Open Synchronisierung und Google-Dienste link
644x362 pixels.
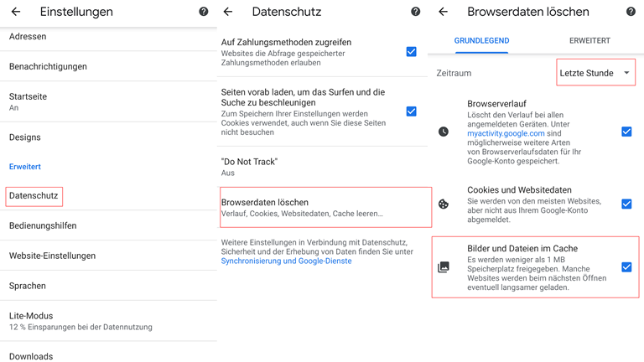(x=286, y=261)
